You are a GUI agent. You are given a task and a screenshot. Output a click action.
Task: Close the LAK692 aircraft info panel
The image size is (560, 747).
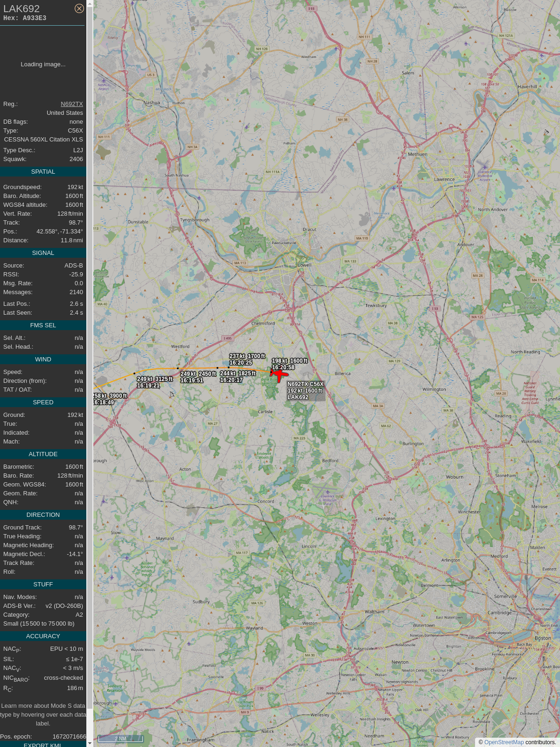coord(79,8)
